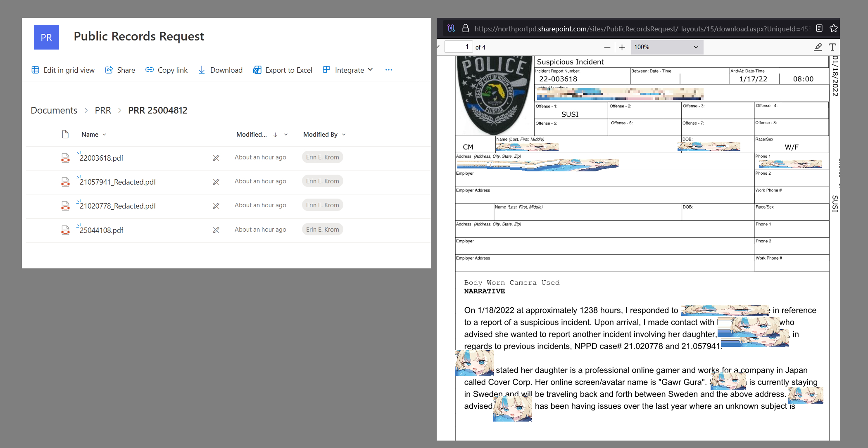Viewport: 868px width, 448px height.
Task: Click the PDF zoom out minus button
Action: pyautogui.click(x=607, y=47)
